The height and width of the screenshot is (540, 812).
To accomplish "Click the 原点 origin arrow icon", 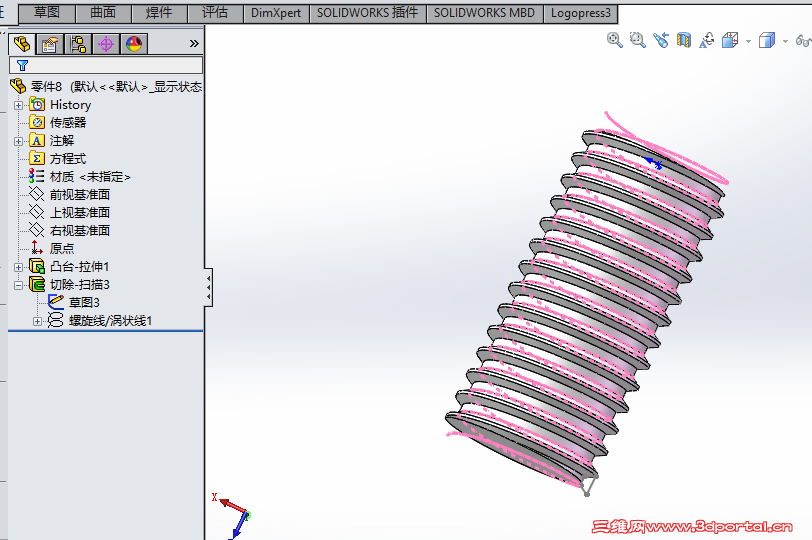I will click(36, 247).
